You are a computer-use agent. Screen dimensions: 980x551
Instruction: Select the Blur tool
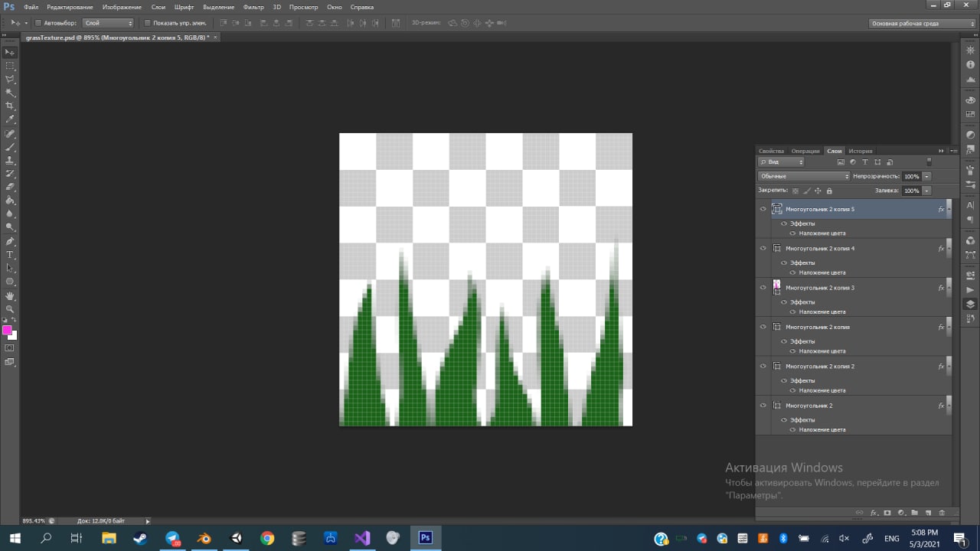10,214
